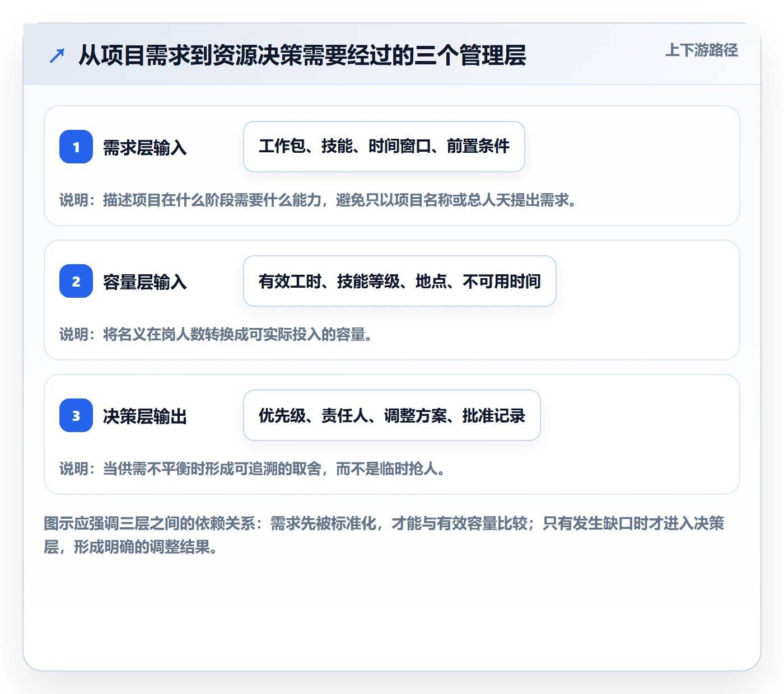Viewport: 784px width, 694px height.
Task: Click the 上下游路径 label in the header
Action: [702, 50]
